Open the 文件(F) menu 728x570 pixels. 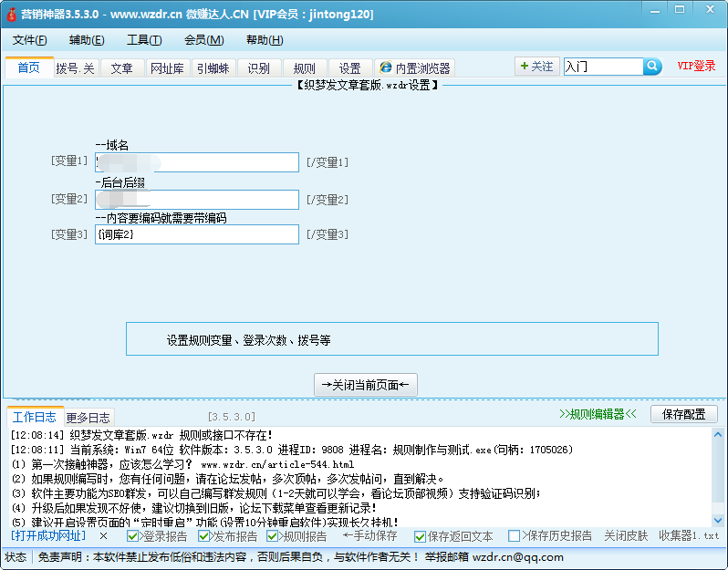click(x=30, y=40)
